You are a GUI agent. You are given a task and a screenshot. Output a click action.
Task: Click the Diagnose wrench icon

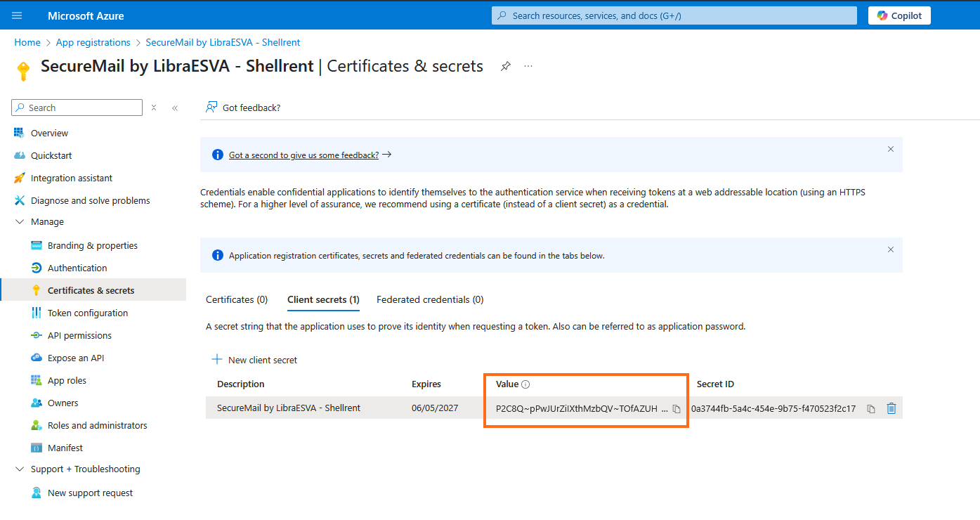(x=19, y=200)
